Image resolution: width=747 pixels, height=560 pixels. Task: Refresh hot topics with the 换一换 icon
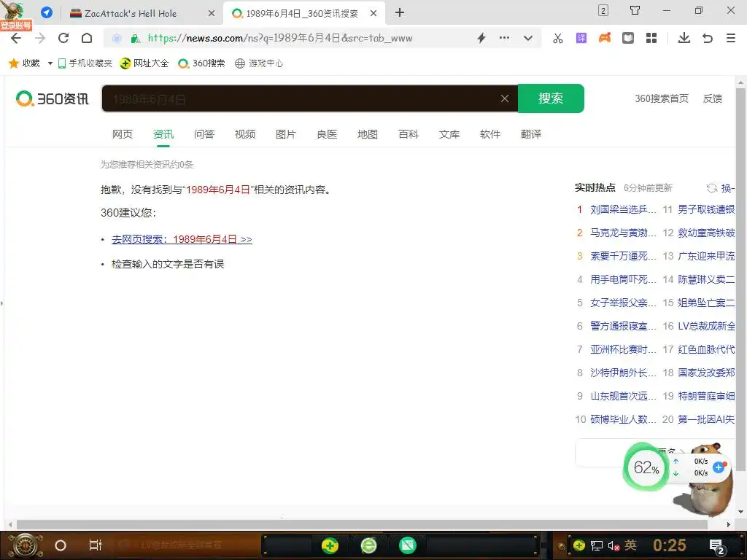(x=712, y=188)
